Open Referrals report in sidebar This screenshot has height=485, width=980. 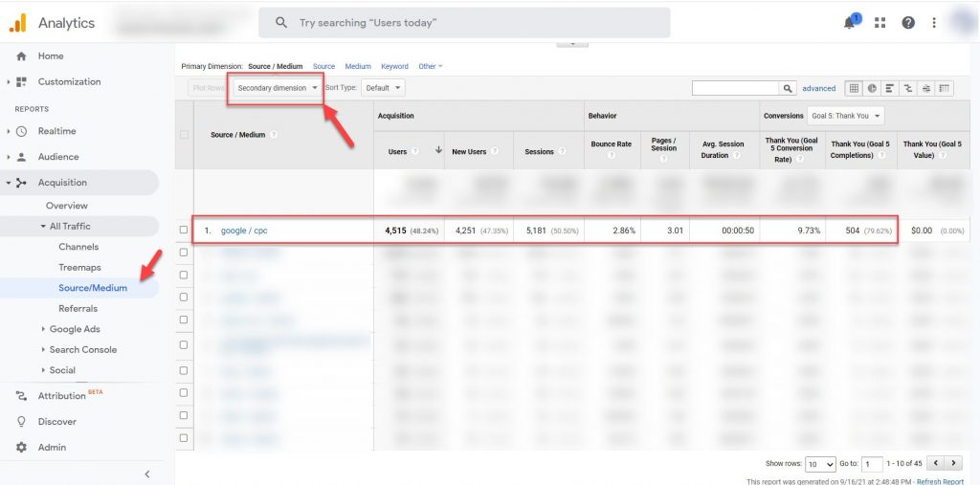[x=78, y=308]
